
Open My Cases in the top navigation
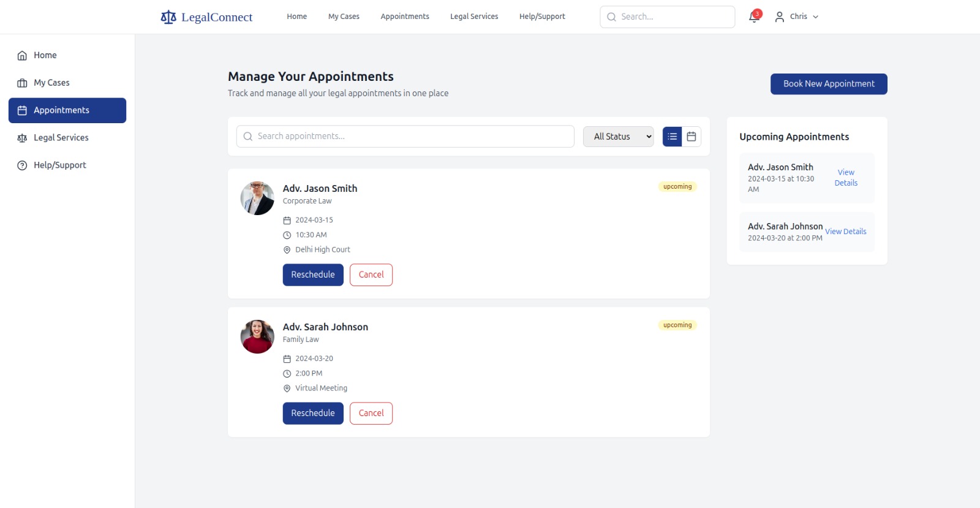(344, 17)
